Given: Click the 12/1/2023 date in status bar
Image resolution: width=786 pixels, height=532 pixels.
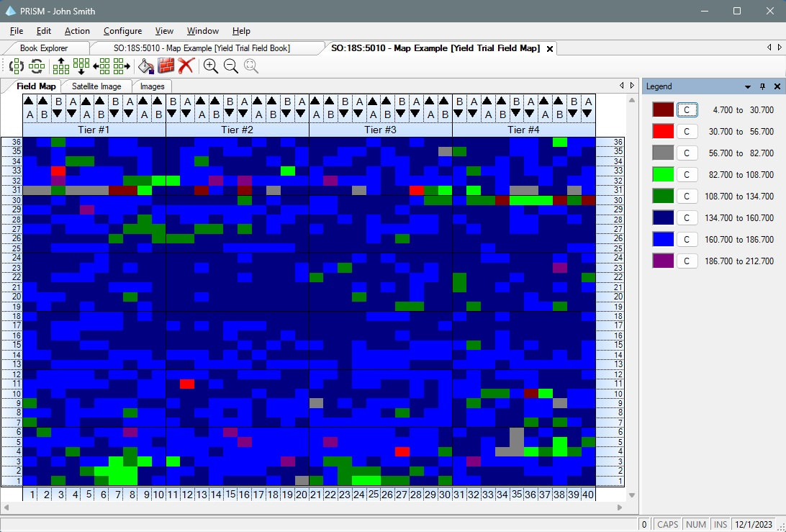Looking at the screenshot, I should tap(754, 525).
